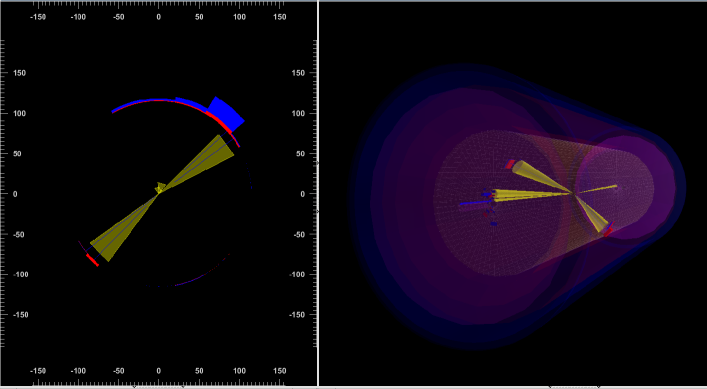This screenshot has width=707, height=389.
Task: Click the blue track line left of the horizontal jet
Action: point(476,202)
